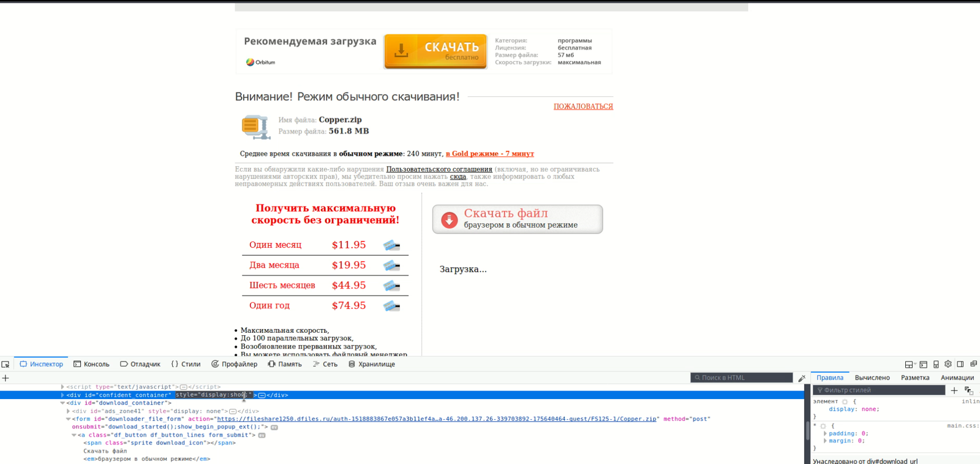Switch to Вычислено side panel tab
This screenshot has height=464, width=980.
tap(872, 378)
